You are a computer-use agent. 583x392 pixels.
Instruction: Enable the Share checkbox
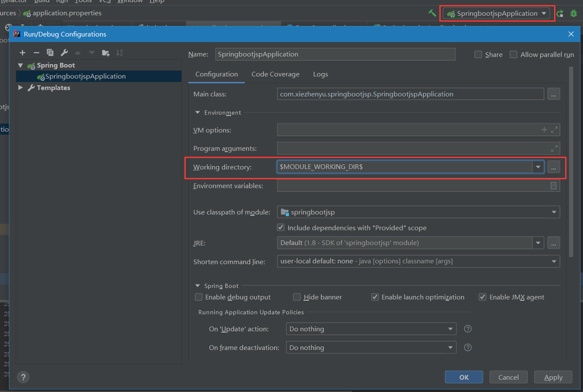[x=478, y=54]
